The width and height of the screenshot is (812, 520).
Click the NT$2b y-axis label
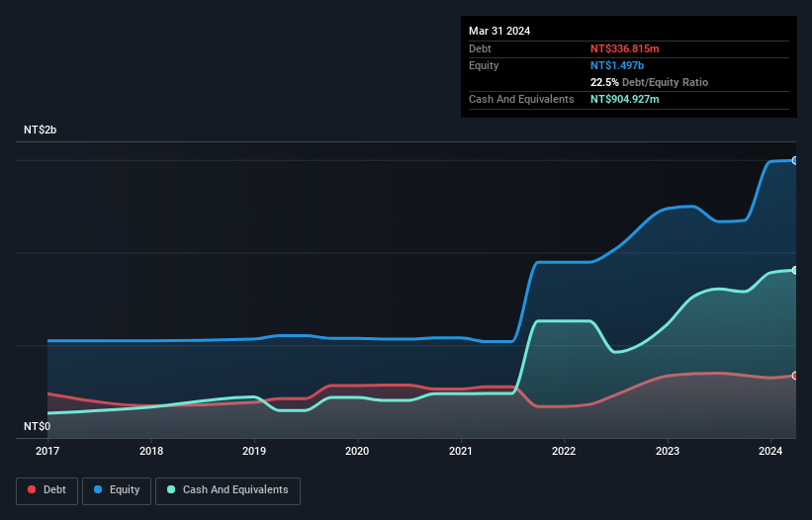click(x=40, y=130)
